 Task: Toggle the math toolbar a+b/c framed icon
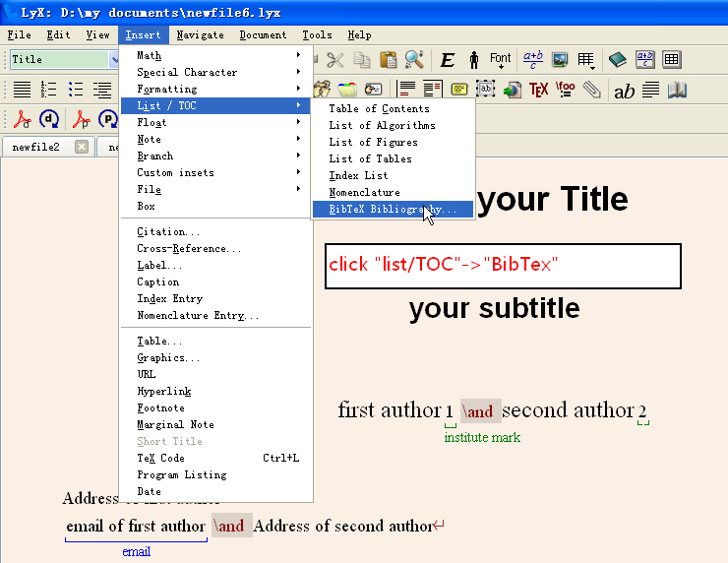(x=645, y=59)
